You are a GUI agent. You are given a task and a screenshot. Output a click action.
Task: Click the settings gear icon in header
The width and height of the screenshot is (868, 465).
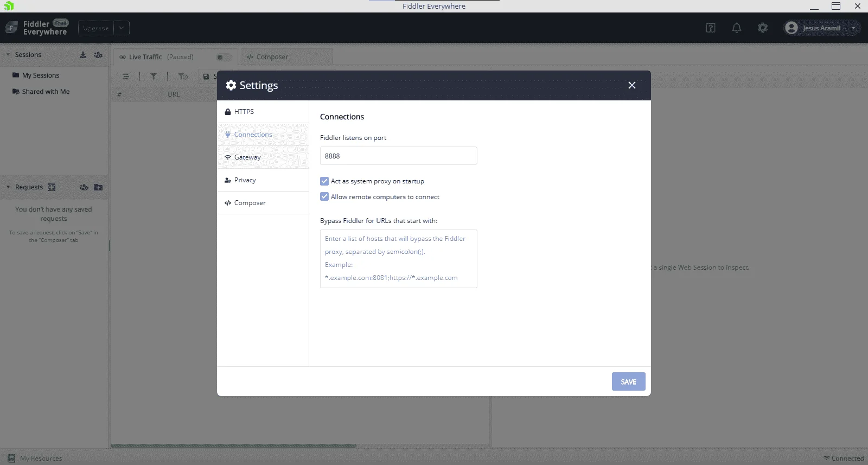click(763, 28)
